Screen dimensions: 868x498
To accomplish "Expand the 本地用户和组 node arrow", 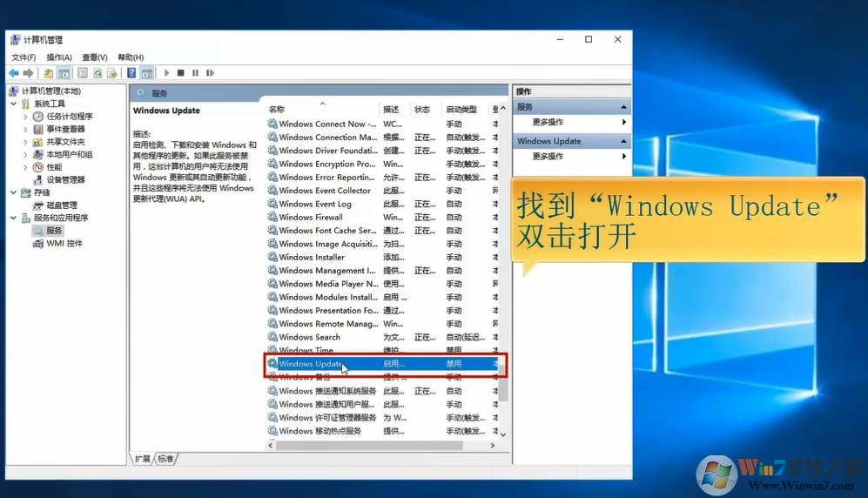I will [x=25, y=154].
